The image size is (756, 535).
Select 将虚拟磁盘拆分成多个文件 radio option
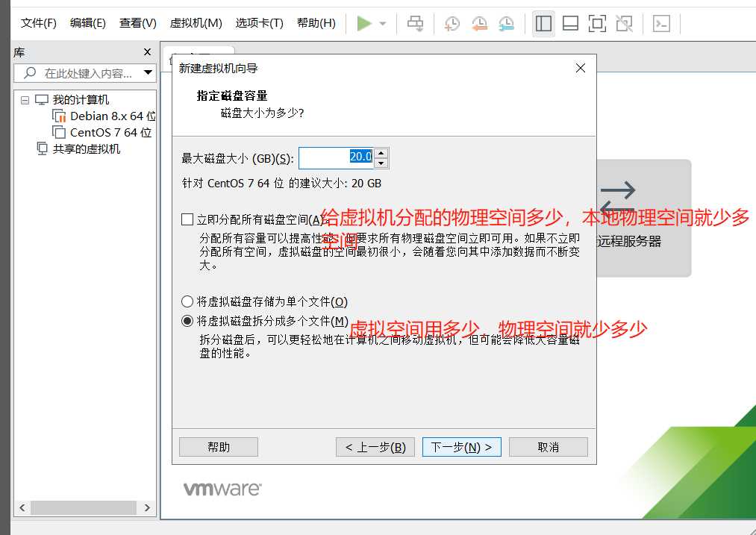(187, 321)
